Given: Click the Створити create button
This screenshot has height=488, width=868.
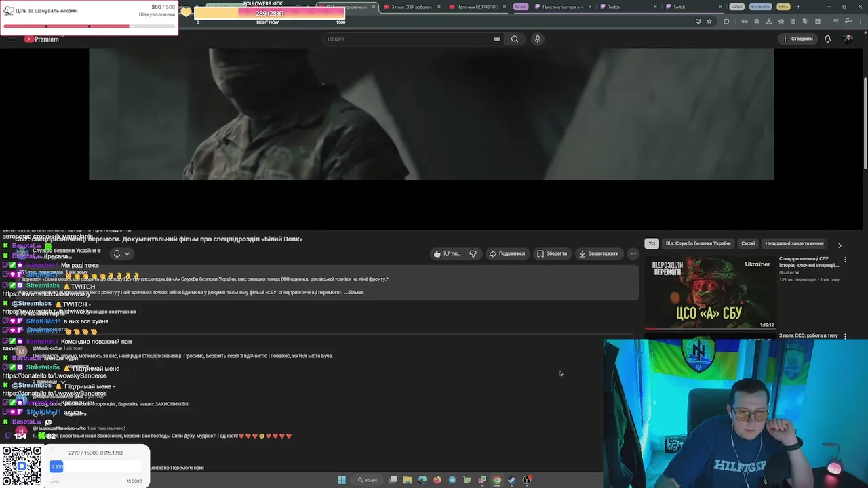Looking at the screenshot, I should click(797, 39).
